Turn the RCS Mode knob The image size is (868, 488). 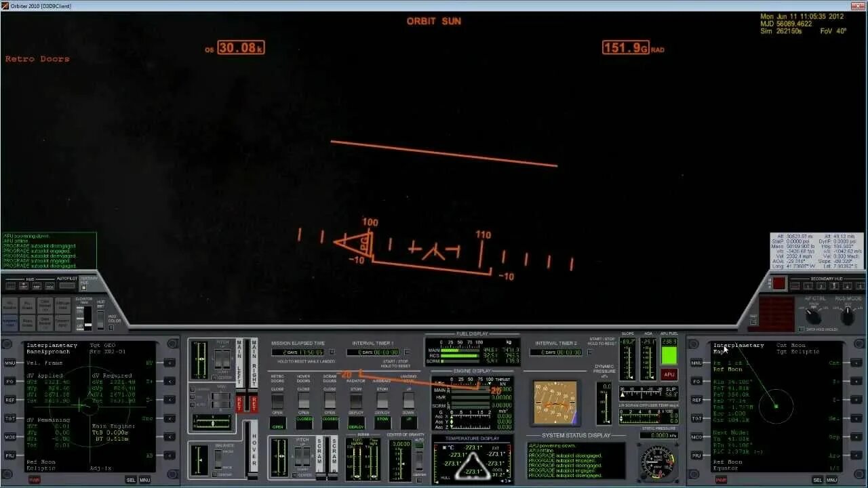pyautogui.click(x=847, y=316)
